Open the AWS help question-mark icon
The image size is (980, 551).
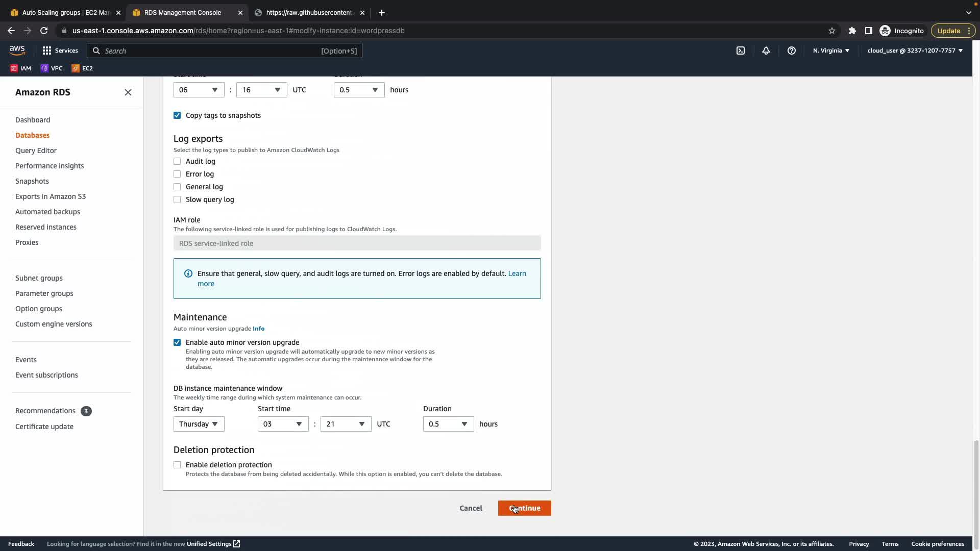click(792, 51)
